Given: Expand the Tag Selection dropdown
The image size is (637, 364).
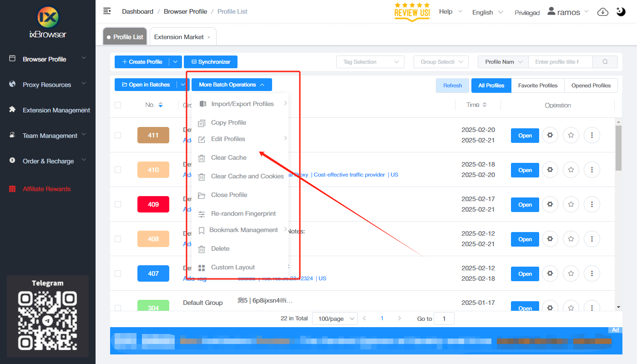Looking at the screenshot, I should (x=370, y=61).
